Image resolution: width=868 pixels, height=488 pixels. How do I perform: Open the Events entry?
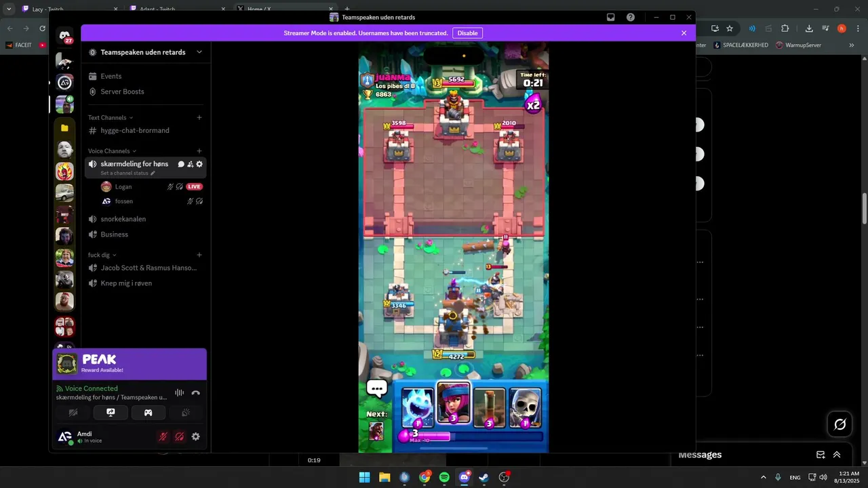(111, 76)
